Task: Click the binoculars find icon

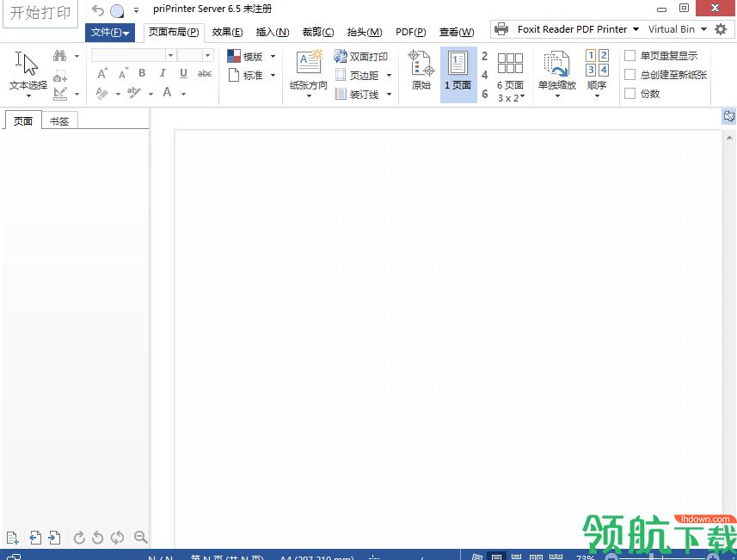Action: pyautogui.click(x=59, y=55)
